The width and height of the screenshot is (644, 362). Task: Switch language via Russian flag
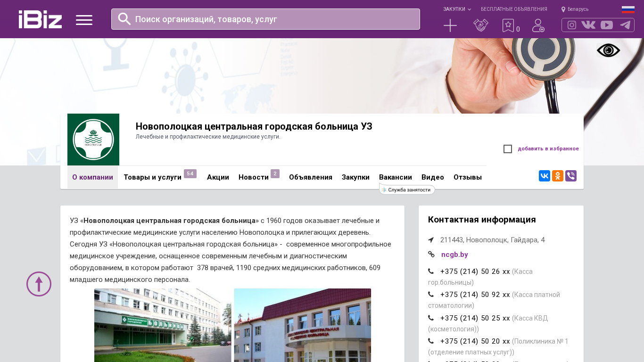(x=628, y=9)
